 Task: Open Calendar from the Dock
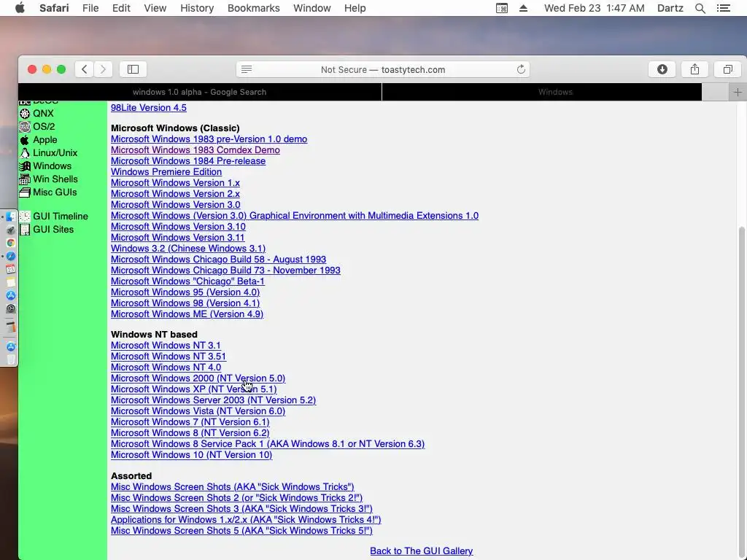(x=10, y=270)
